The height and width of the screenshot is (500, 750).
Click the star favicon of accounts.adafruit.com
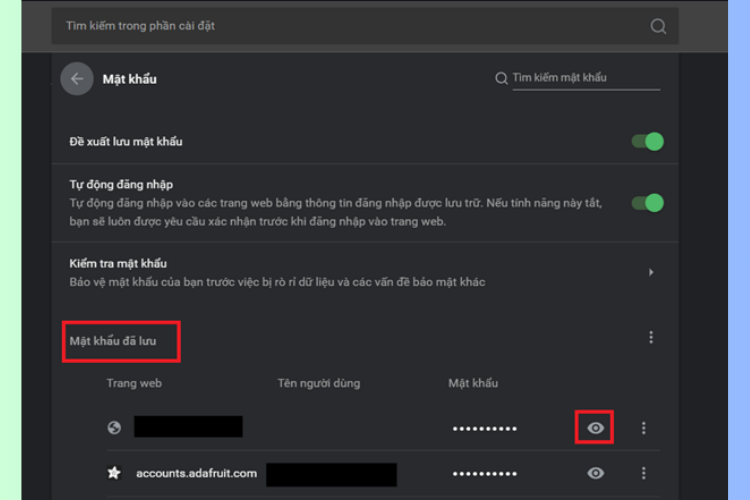click(114, 473)
